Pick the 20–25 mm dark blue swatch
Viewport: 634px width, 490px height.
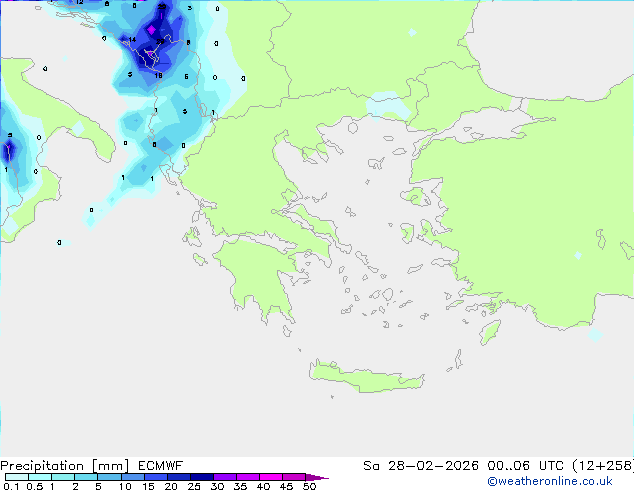(x=178, y=477)
